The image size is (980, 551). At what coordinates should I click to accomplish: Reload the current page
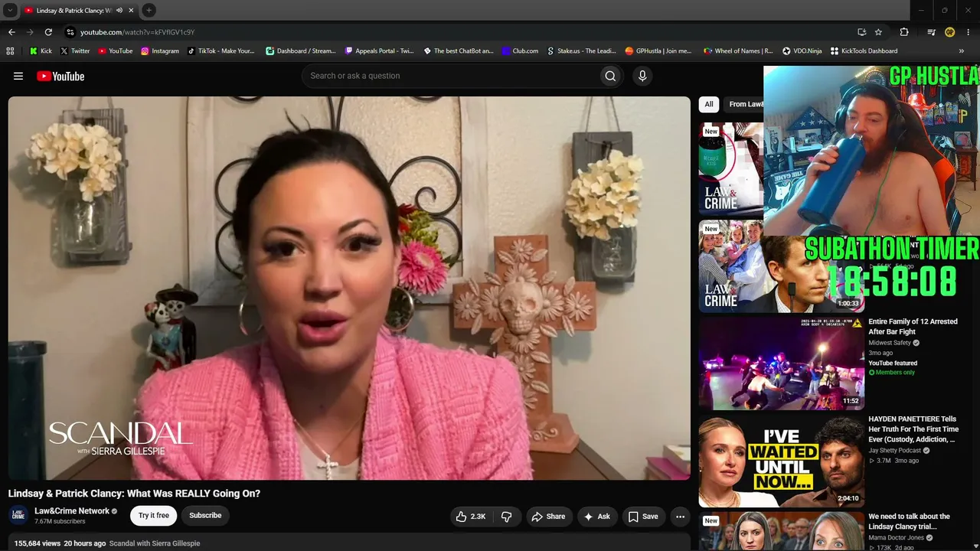click(x=48, y=32)
